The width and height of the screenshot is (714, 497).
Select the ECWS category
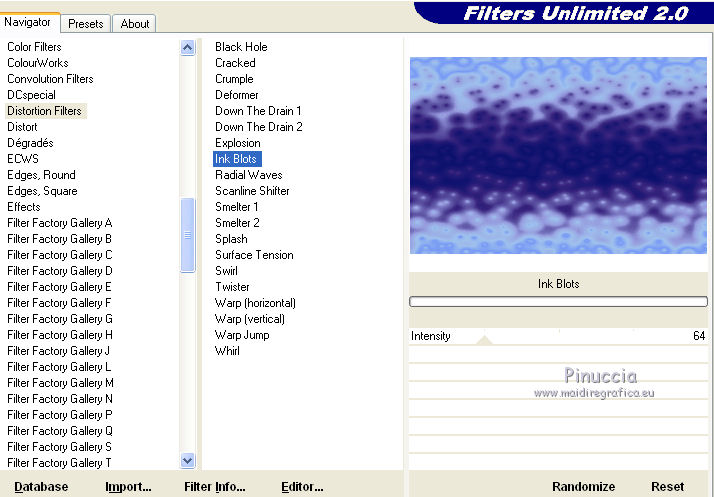(23, 159)
